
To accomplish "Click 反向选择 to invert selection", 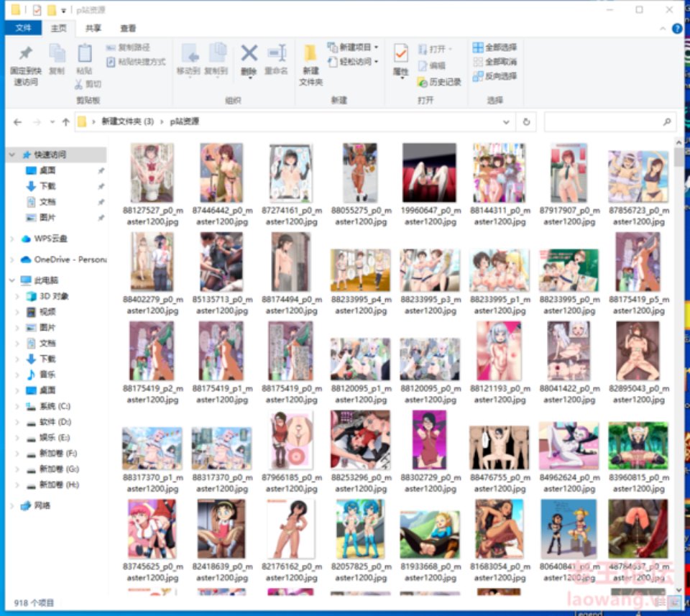I will [x=494, y=76].
